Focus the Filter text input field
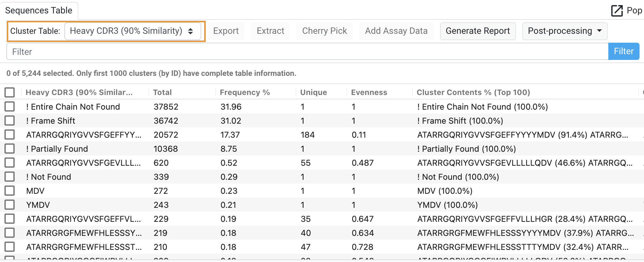Screen dimensions: 644x262 (x=307, y=52)
